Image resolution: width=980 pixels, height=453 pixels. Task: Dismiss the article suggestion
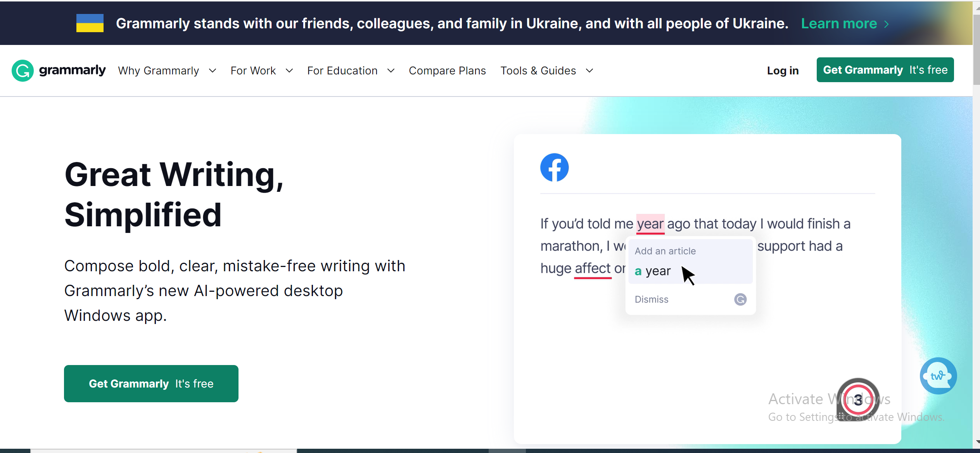coord(652,300)
